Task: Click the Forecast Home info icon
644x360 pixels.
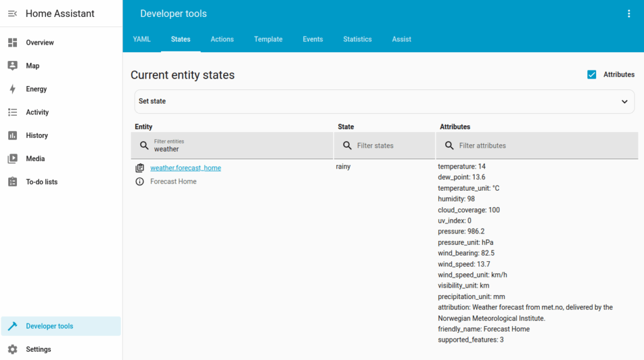Action: coord(140,181)
